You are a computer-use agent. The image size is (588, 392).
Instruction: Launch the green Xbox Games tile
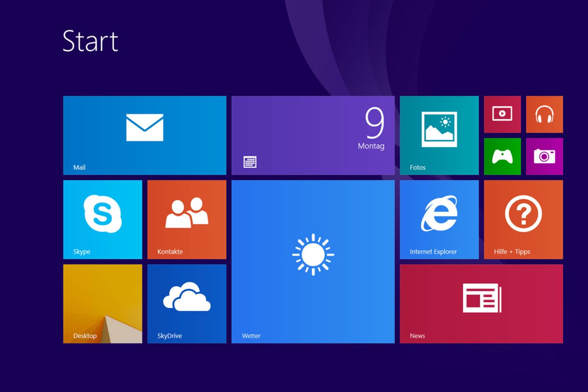pyautogui.click(x=502, y=156)
